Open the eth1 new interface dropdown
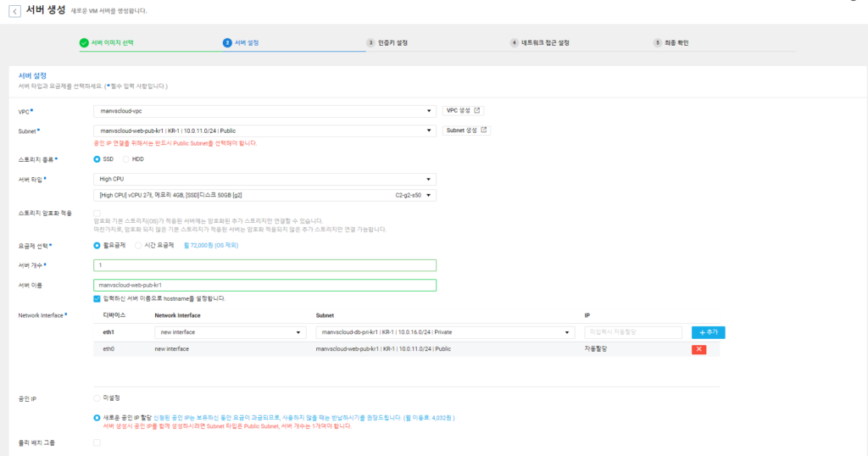 pyautogui.click(x=231, y=332)
